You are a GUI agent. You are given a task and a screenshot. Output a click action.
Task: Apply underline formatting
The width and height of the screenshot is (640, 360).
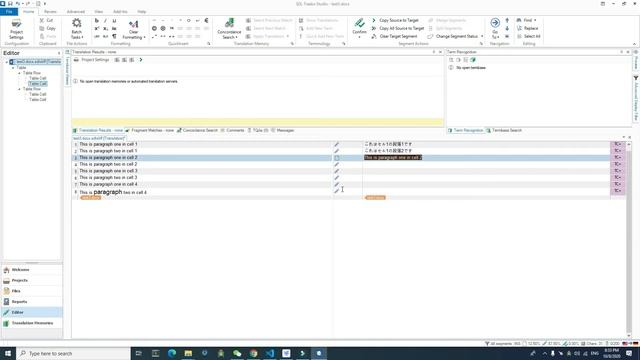114,20
